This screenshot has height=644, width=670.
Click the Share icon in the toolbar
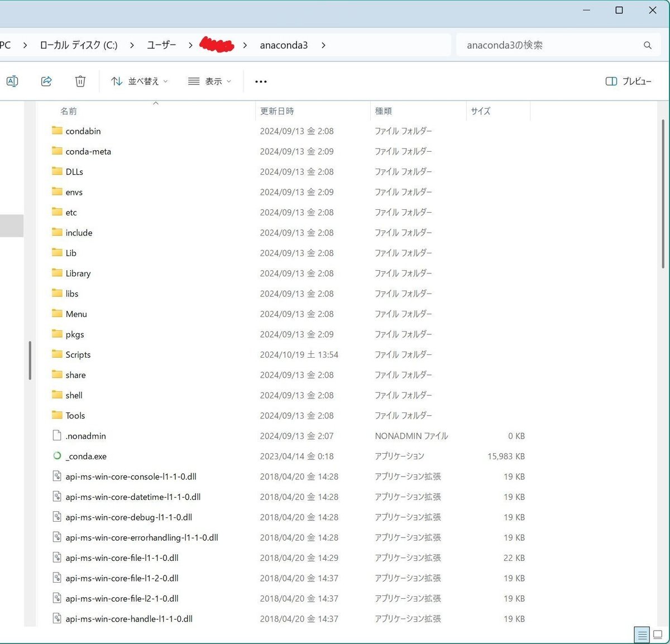coord(46,81)
